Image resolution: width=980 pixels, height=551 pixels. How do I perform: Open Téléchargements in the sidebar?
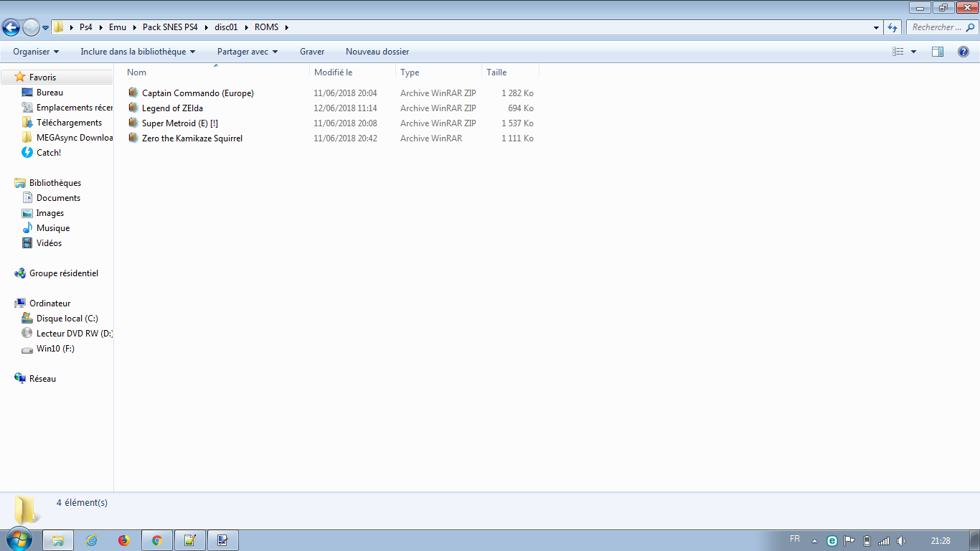tap(69, 123)
